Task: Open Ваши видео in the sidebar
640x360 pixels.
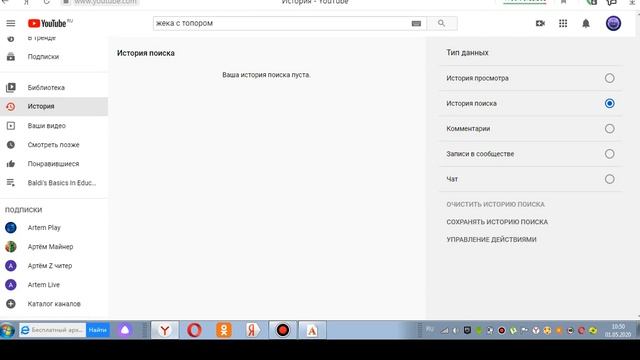Action: [47, 126]
